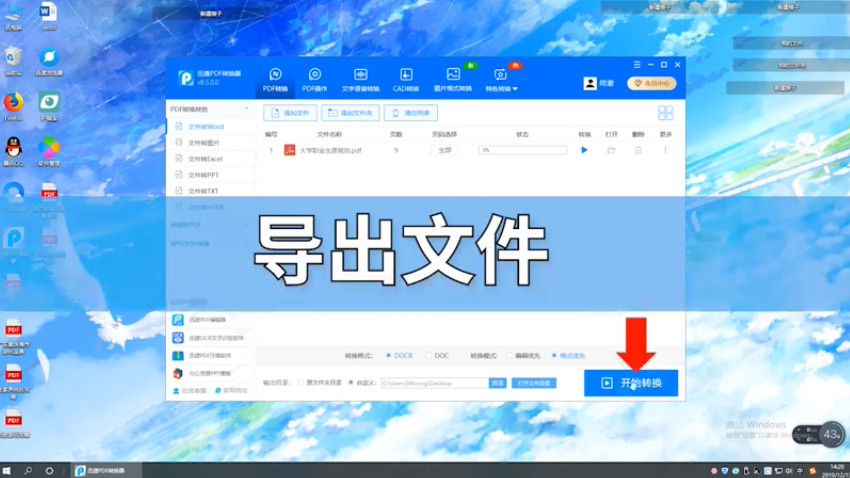
Task: Click the 添加文件夹 button
Action: pyautogui.click(x=350, y=113)
